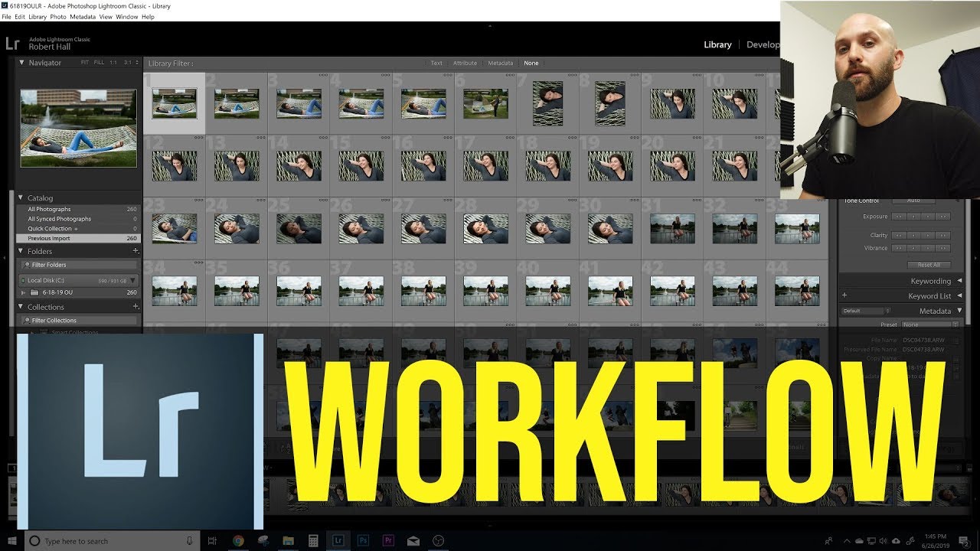Collapse the Folders panel
This screenshot has width=980, height=551.
22,251
